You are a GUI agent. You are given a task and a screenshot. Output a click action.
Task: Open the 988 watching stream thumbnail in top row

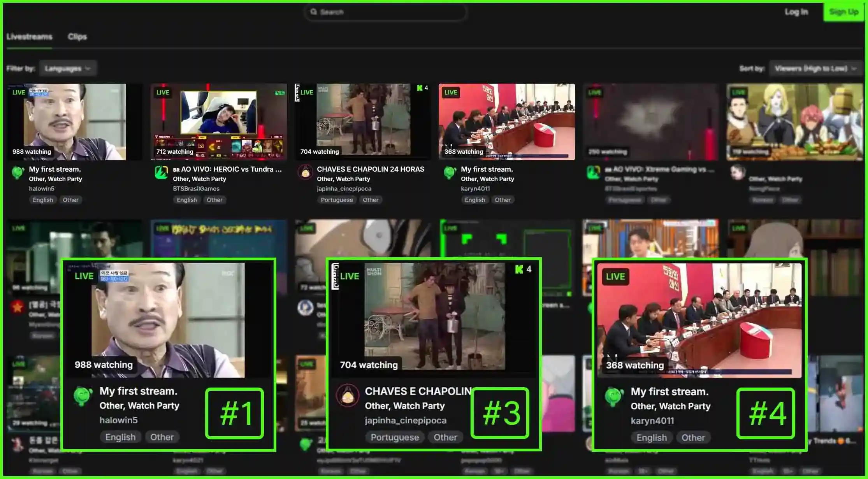(x=75, y=122)
